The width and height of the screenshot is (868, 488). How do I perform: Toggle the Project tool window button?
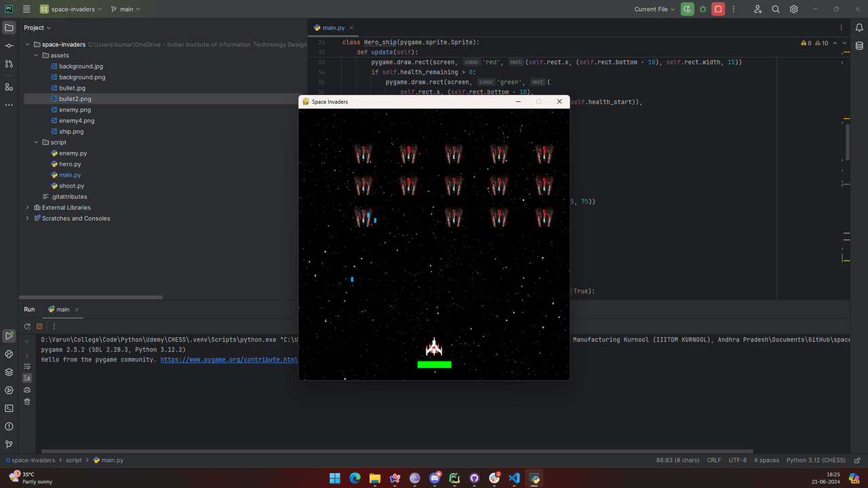pos(9,28)
